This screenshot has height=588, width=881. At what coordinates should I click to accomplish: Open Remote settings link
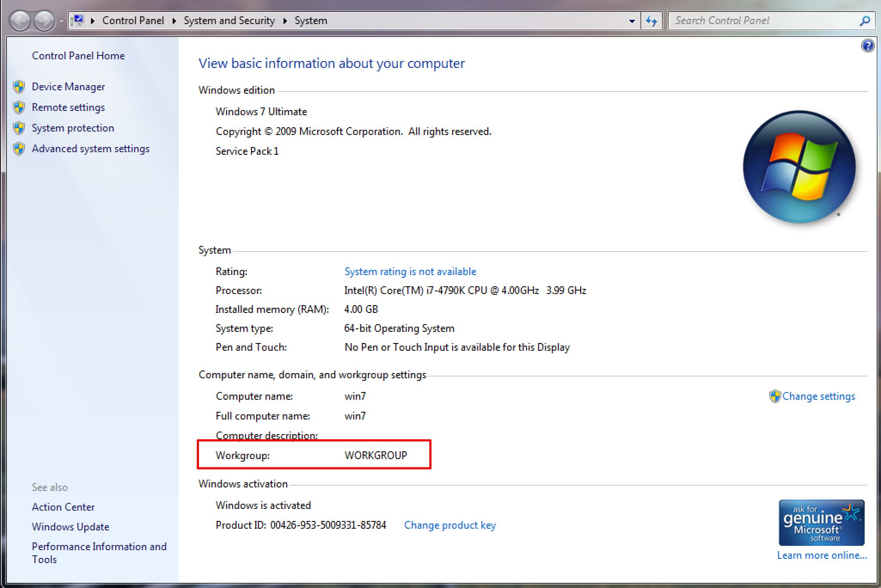pos(68,107)
